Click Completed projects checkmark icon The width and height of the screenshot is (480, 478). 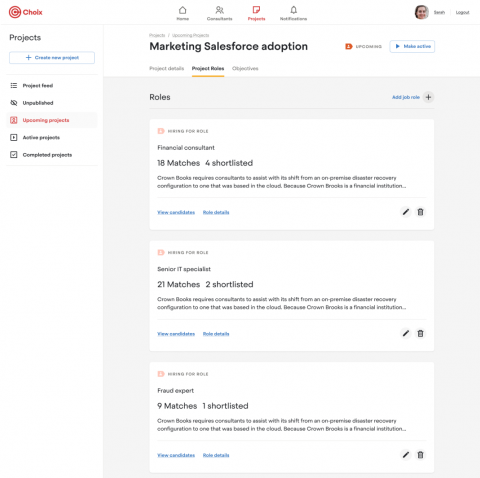(14, 155)
